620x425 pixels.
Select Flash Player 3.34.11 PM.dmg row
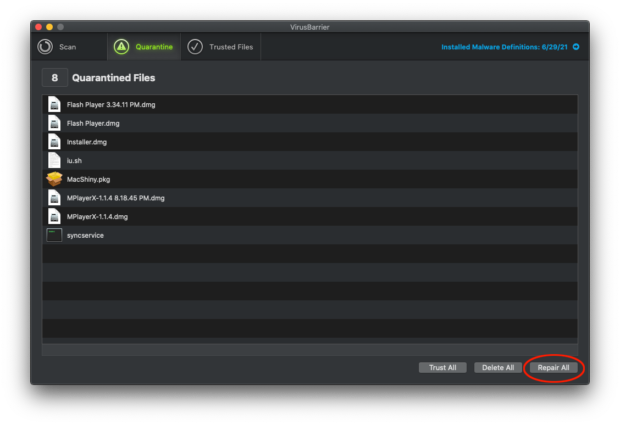coord(111,104)
